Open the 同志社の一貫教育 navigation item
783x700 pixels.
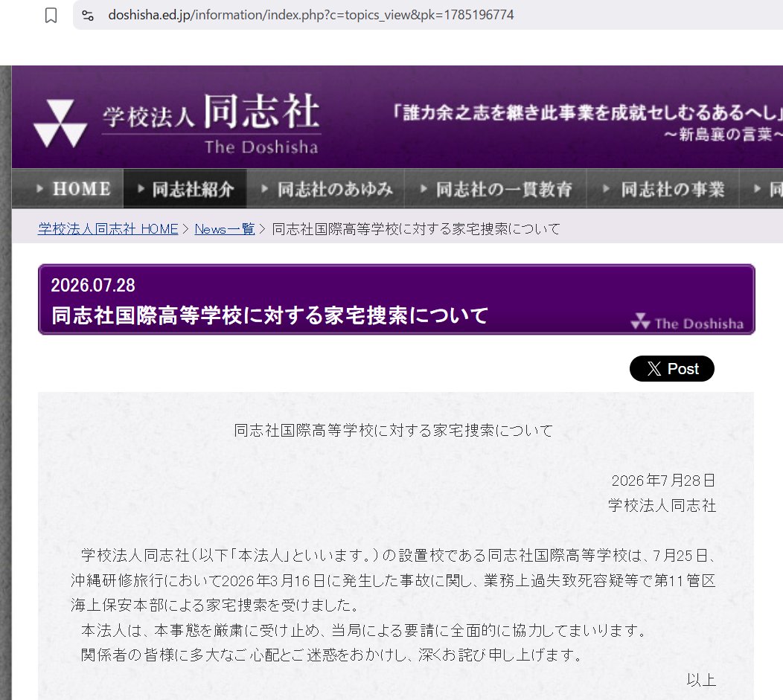click(496, 189)
